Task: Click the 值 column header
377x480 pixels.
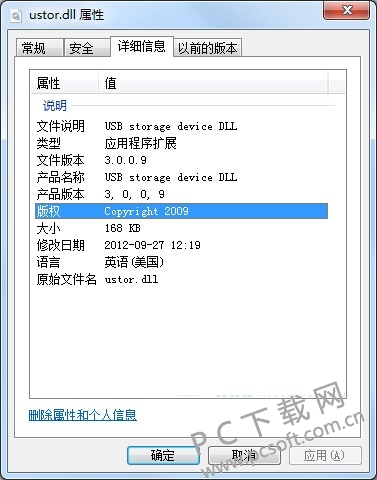Action: (213, 83)
